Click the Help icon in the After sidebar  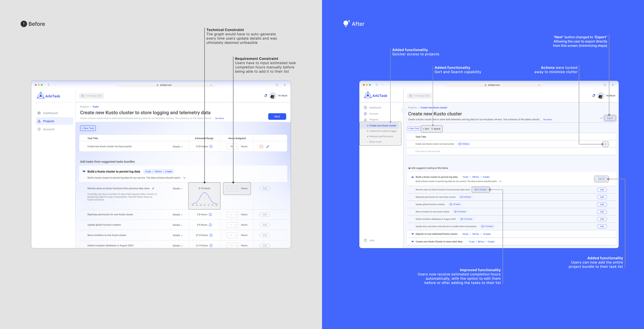click(x=365, y=240)
